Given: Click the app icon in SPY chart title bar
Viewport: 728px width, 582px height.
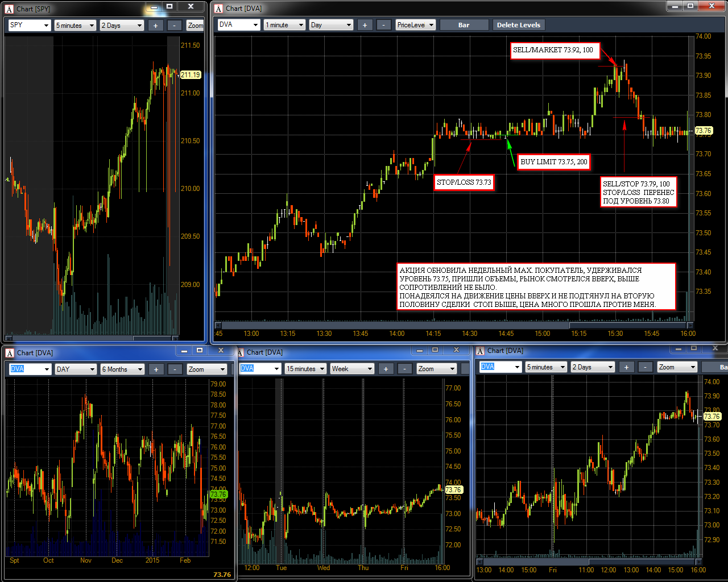Looking at the screenshot, I should (9, 9).
